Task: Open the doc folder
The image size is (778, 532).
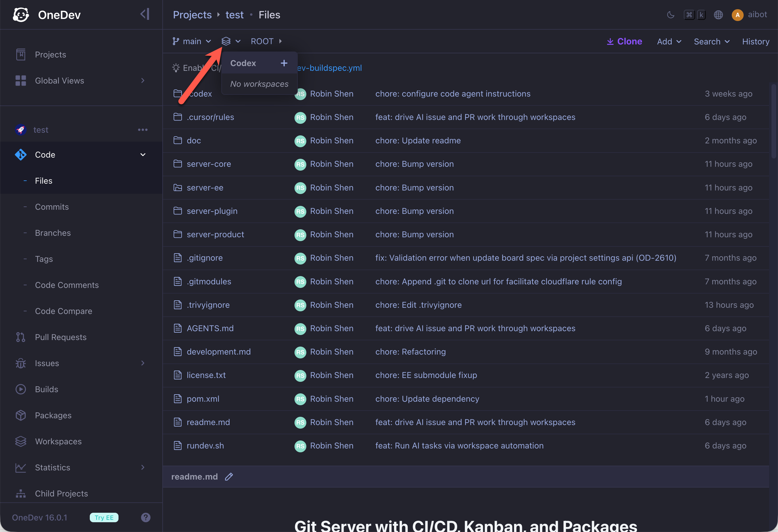Action: (194, 141)
